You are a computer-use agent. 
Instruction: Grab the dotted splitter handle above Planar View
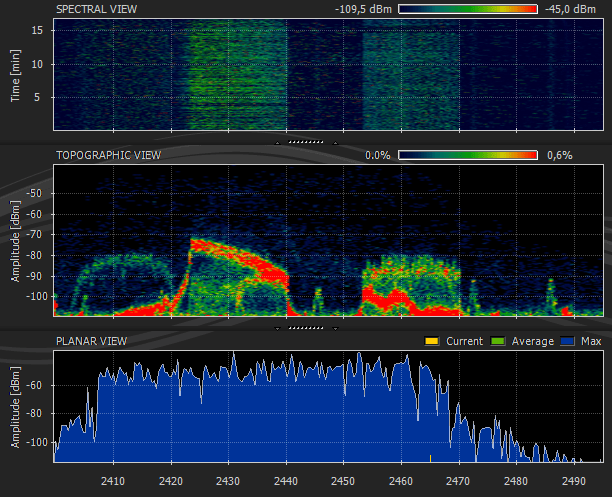pyautogui.click(x=307, y=327)
